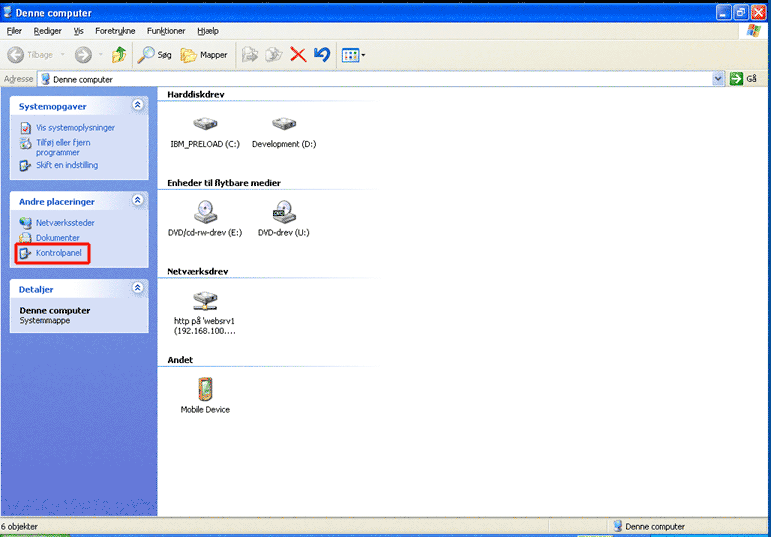Screen dimensions: 771x537
Task: Open Kontrolpanel link
Action: (x=59, y=253)
